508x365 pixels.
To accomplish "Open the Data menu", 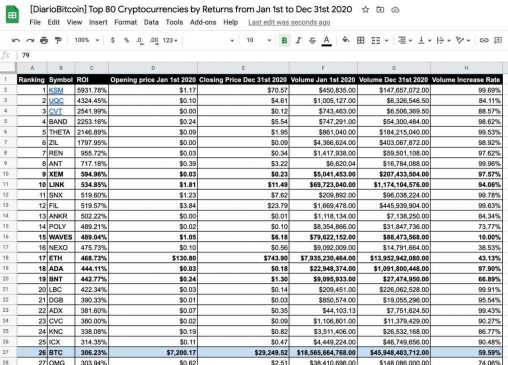I will coord(151,22).
